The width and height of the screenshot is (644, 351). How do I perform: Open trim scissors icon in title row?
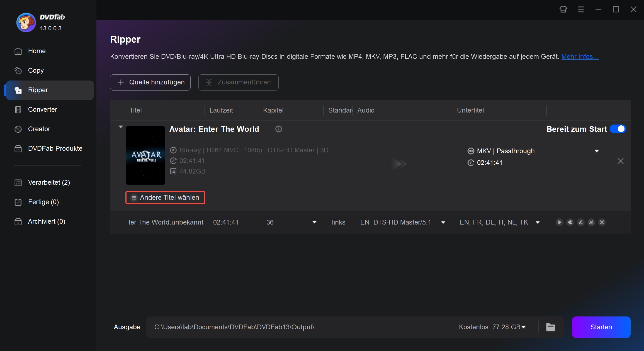coord(591,222)
